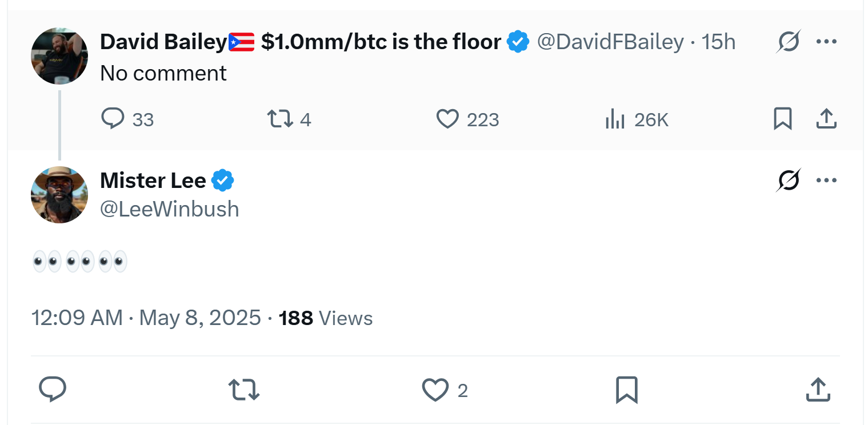Image resolution: width=868 pixels, height=425 pixels.
Task: Reply to Mister Lee's post
Action: tap(53, 390)
